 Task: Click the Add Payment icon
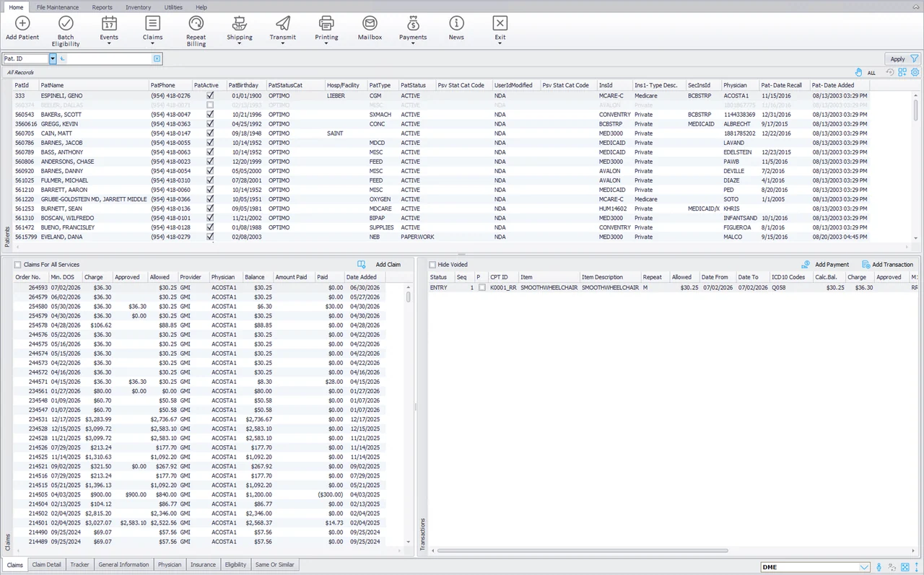pos(805,265)
